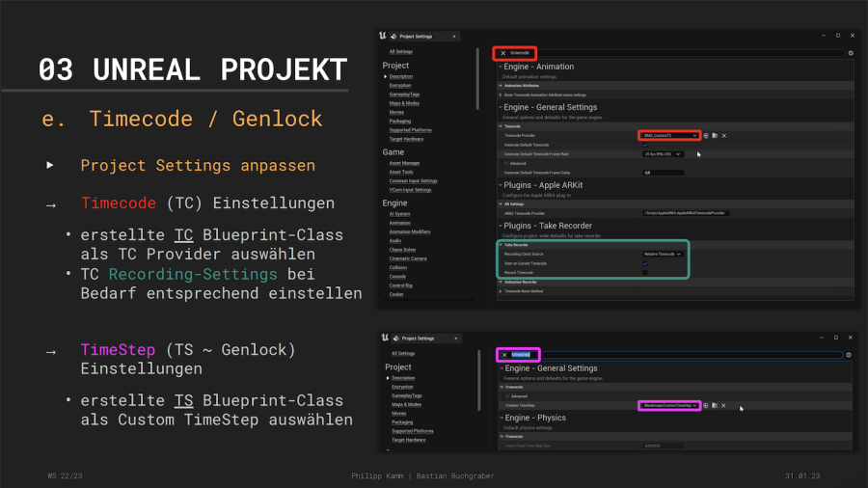Browse to Timecode Provider asset folder icon
Viewport: 868px width, 488px height.
tap(715, 136)
